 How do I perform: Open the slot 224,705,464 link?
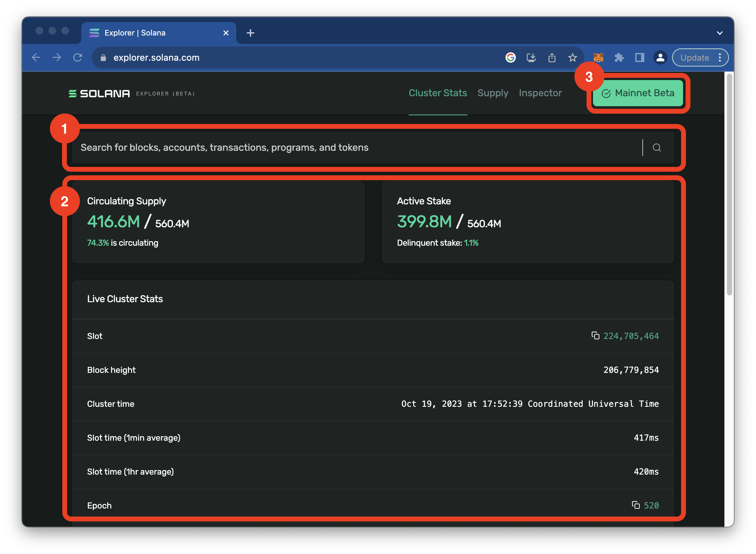pyautogui.click(x=631, y=336)
